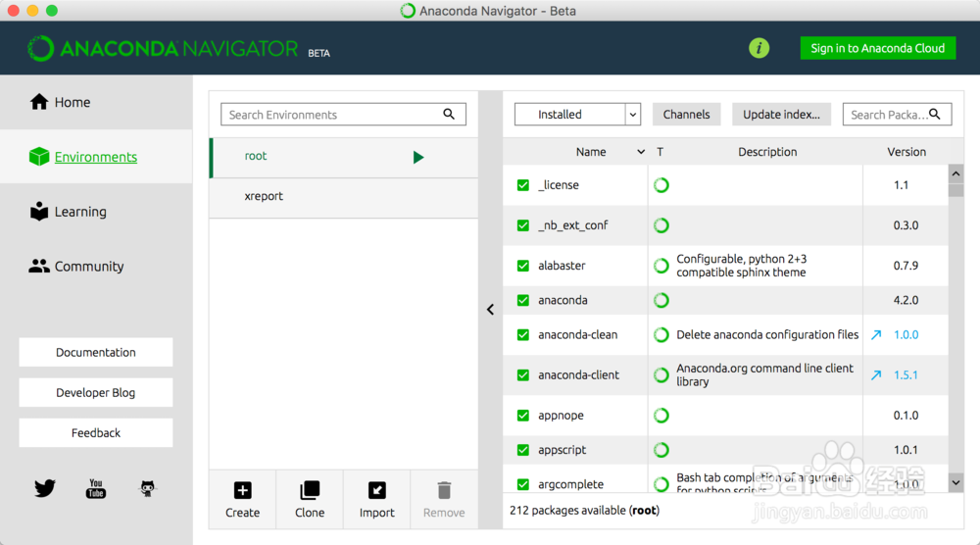The height and width of the screenshot is (545, 980).
Task: Click the Description column header
Action: click(x=767, y=152)
